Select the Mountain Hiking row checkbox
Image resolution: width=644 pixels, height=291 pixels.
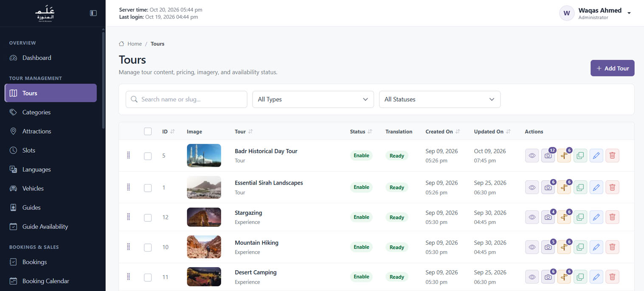pos(148,247)
